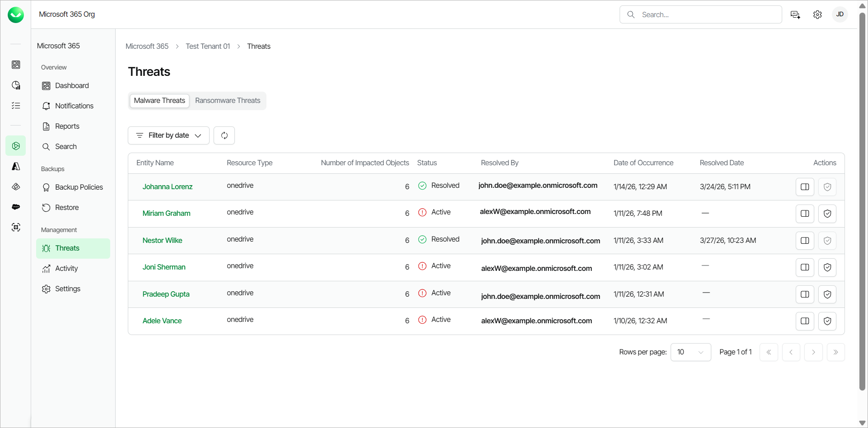This screenshot has width=868, height=428.
Task: Expand the Filter by date dropdown
Action: 168,135
